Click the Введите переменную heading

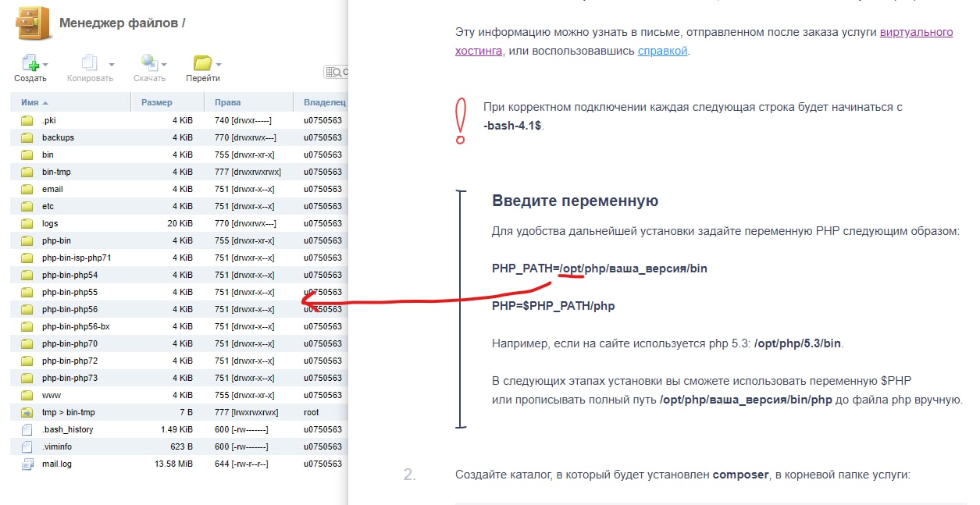pyautogui.click(x=576, y=201)
